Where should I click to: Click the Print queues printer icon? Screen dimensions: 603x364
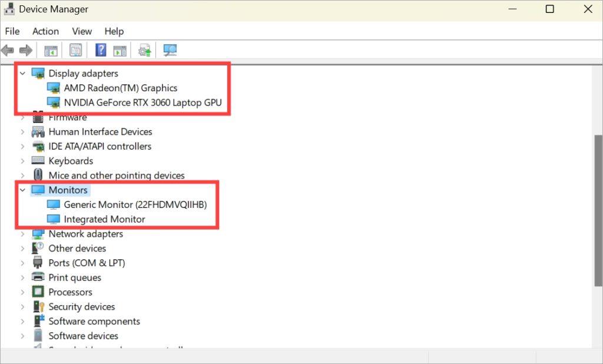38,277
